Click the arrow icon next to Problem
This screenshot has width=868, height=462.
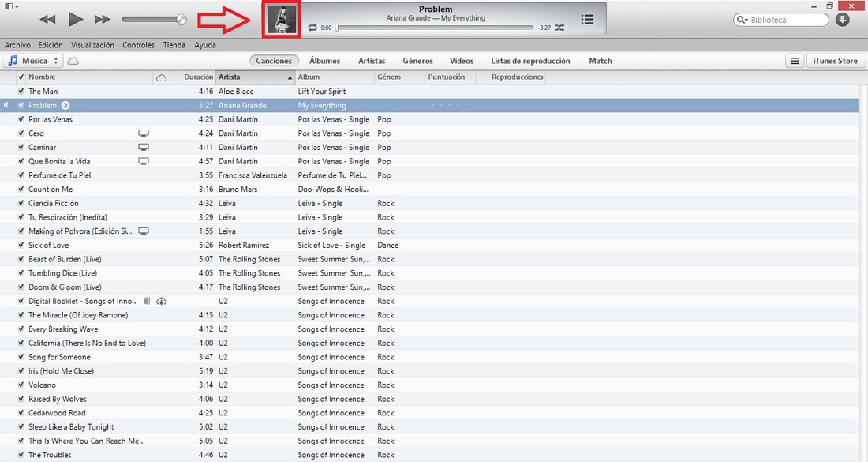[x=65, y=105]
